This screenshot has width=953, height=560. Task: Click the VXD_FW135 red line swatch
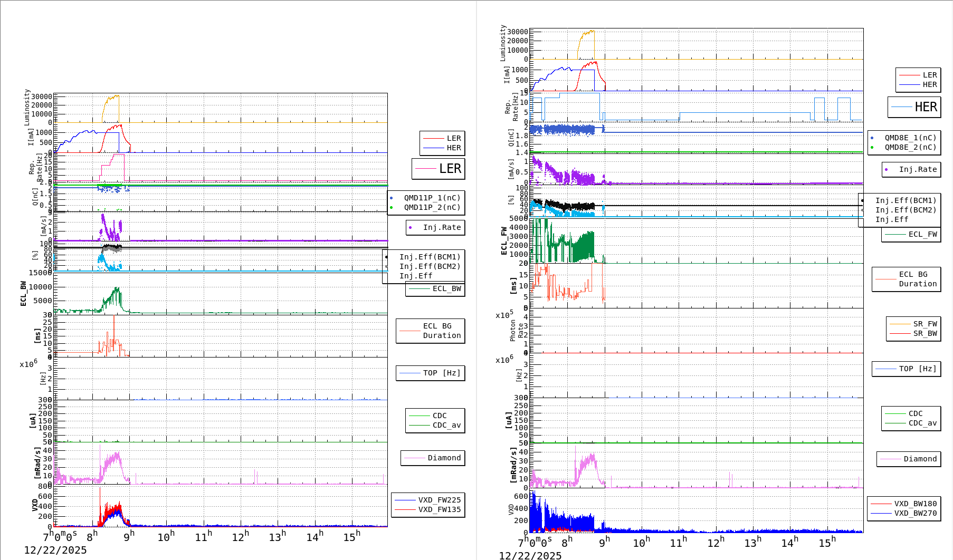click(x=405, y=509)
